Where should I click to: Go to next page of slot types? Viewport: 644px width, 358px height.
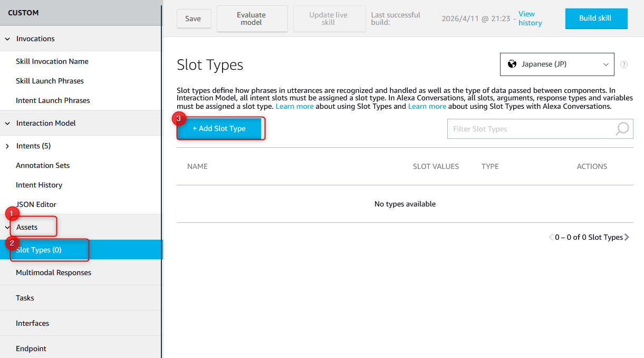click(x=627, y=238)
